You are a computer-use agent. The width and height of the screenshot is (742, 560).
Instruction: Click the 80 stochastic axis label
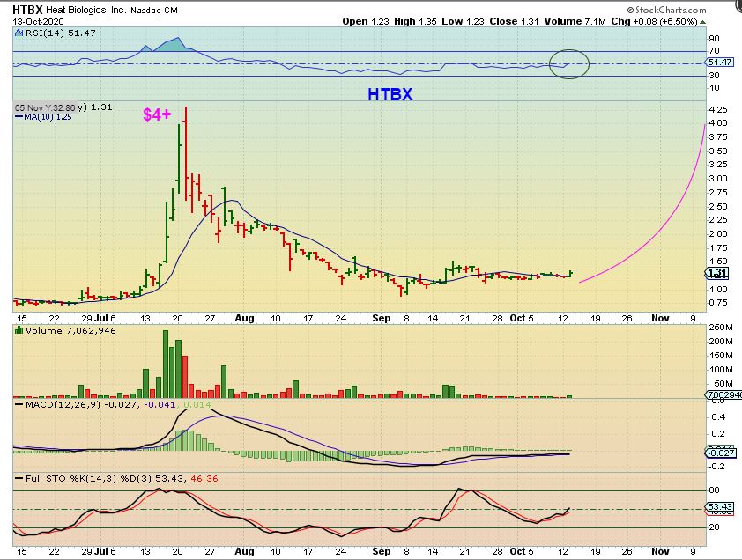coord(714,490)
